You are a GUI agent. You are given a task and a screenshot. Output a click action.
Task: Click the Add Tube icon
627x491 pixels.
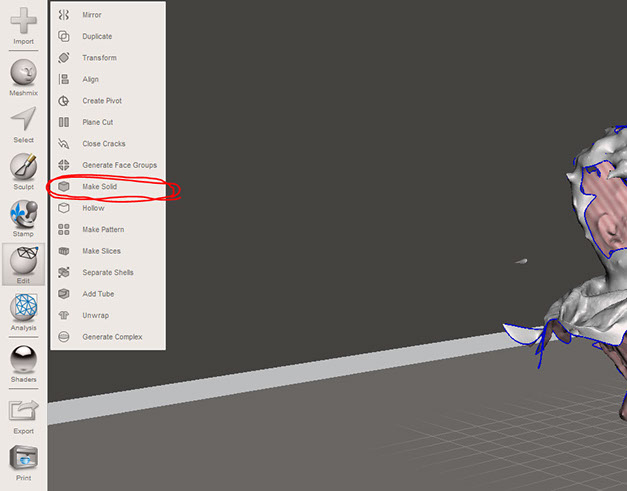64,294
